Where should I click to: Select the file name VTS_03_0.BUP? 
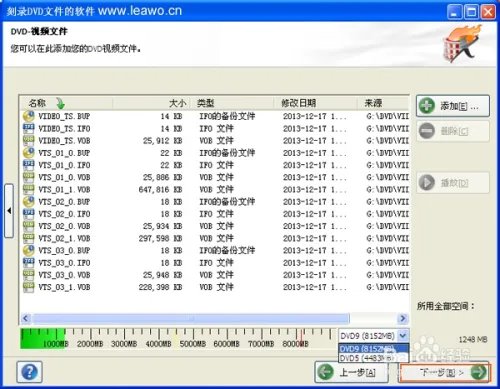coord(64,251)
